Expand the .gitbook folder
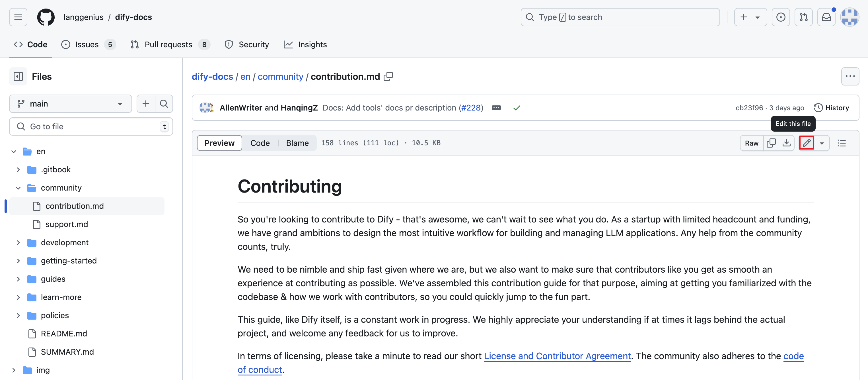This screenshot has height=380, width=868. [x=18, y=169]
